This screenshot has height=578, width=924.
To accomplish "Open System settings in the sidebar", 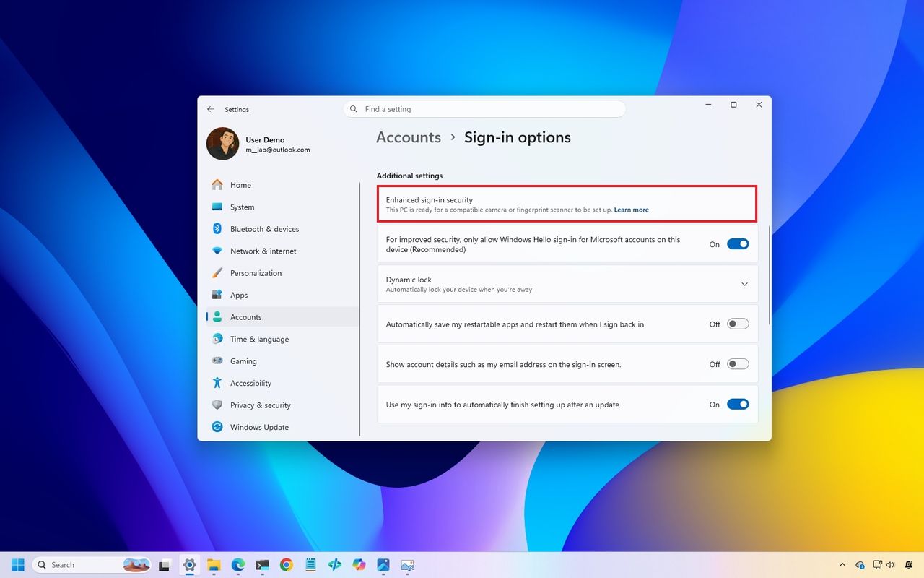I will (x=282, y=207).
